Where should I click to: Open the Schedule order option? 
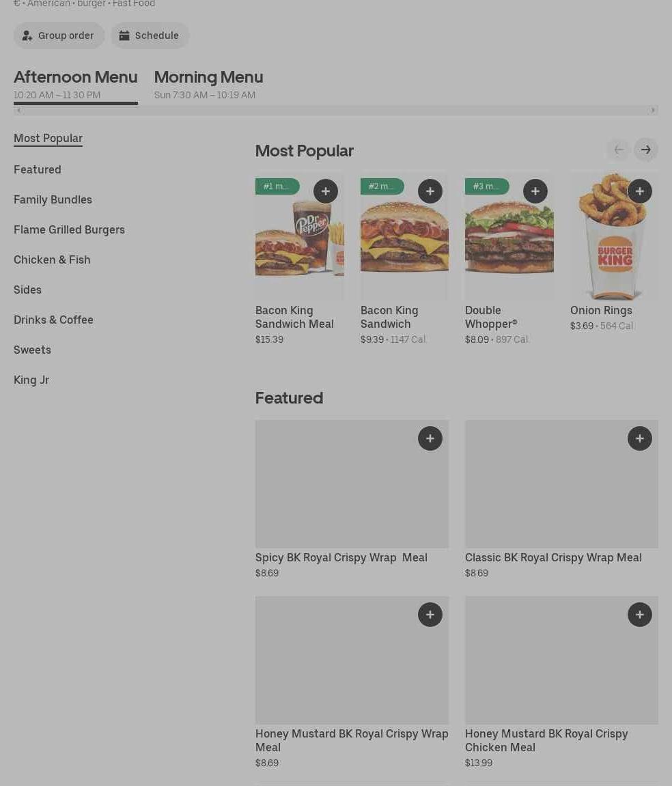150,36
